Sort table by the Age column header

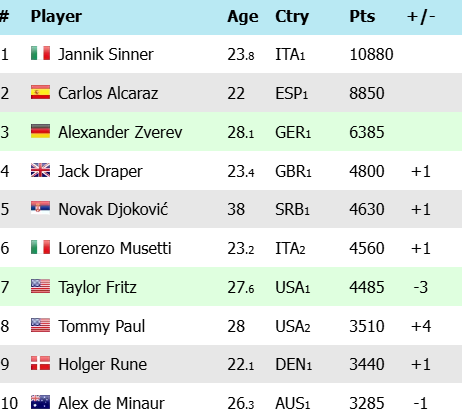tap(243, 16)
